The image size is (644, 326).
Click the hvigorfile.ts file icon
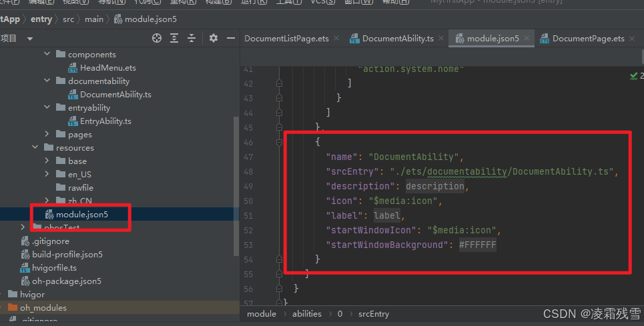click(x=25, y=268)
